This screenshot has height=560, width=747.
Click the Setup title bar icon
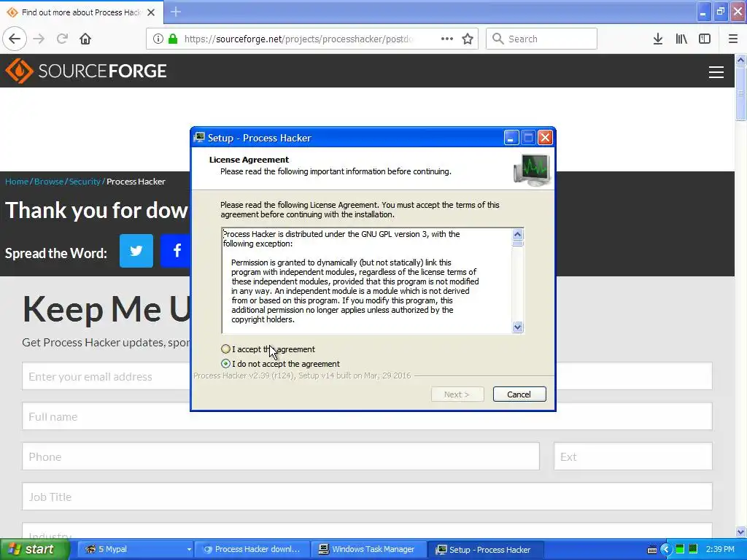pyautogui.click(x=199, y=138)
